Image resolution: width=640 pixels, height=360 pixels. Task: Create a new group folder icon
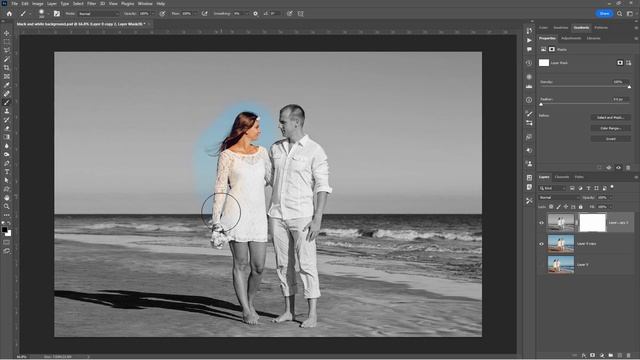click(611, 356)
